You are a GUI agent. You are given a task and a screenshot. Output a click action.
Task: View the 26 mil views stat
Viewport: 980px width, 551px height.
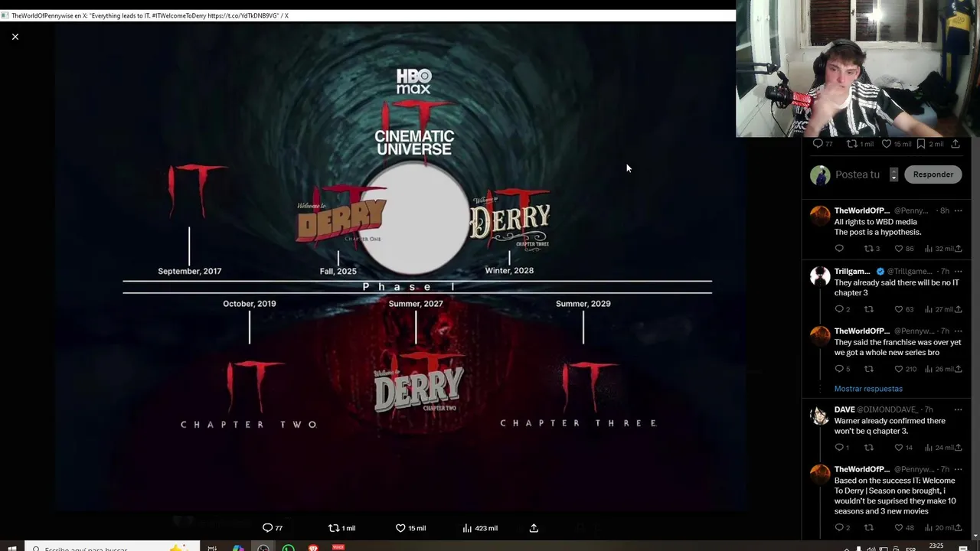pos(939,369)
